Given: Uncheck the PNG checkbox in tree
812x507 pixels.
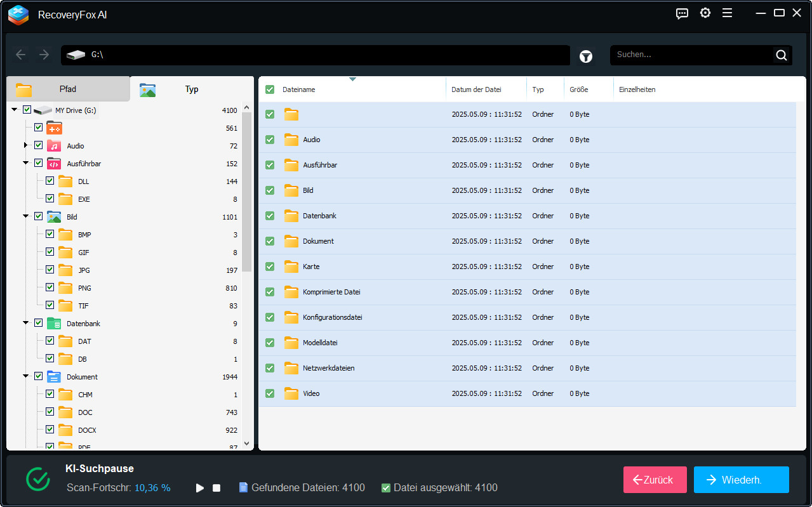Looking at the screenshot, I should pos(50,287).
